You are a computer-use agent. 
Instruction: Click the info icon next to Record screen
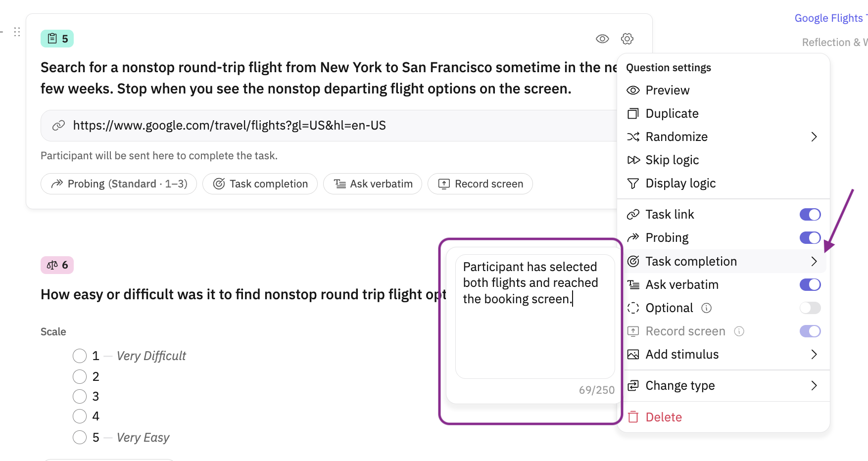pos(739,331)
